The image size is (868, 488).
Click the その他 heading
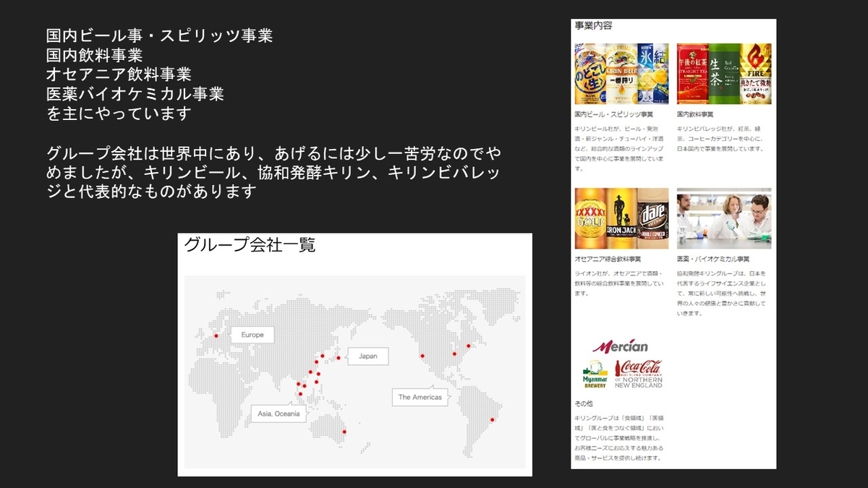tap(583, 403)
